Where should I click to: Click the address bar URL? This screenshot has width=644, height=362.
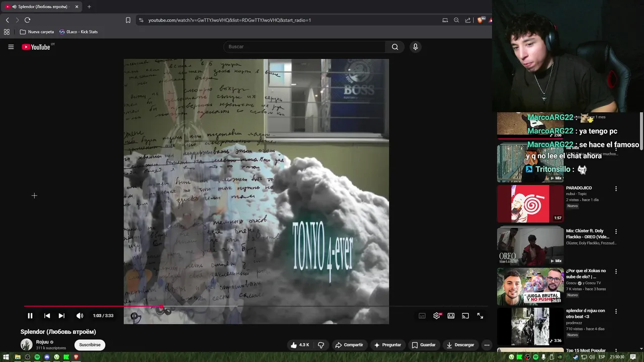point(229,20)
